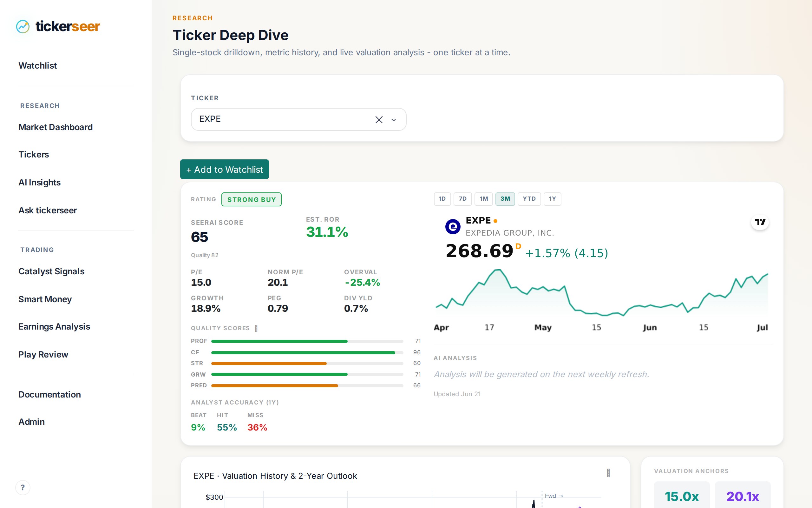Clear the EXPE ticker selection

[x=379, y=120]
